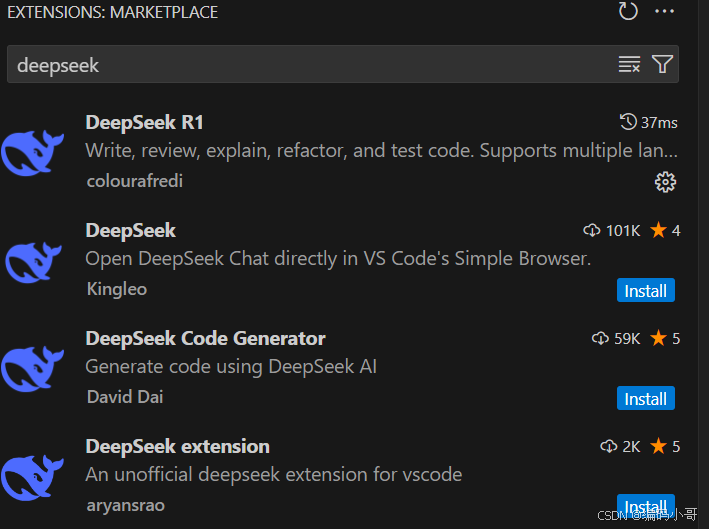Click publisher name colourafredi

[x=135, y=181]
